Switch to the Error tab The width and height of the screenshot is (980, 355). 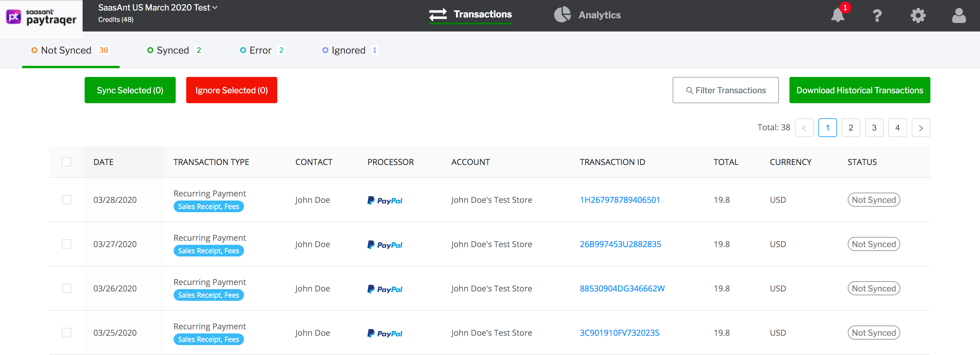[x=262, y=50]
